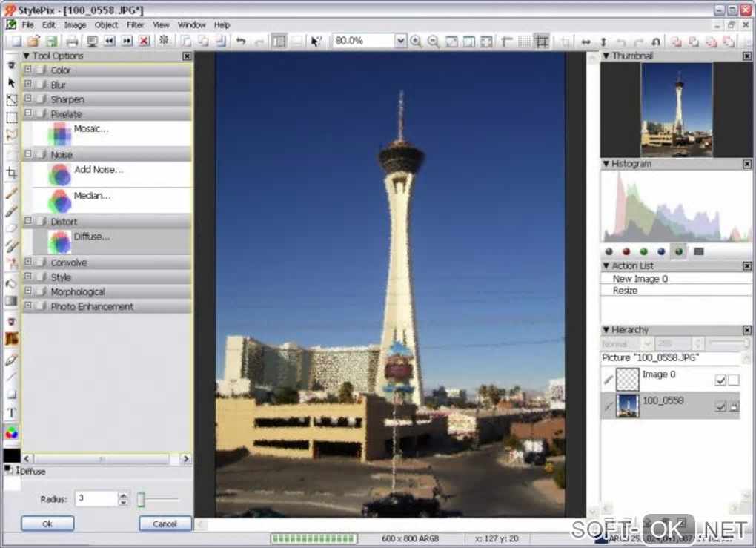The width and height of the screenshot is (756, 548).
Task: Toggle the empty lock checkbox on Image 0
Action: [734, 380]
